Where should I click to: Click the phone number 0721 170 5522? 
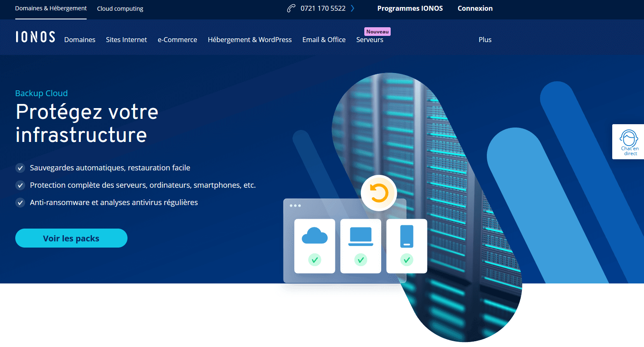point(323,8)
